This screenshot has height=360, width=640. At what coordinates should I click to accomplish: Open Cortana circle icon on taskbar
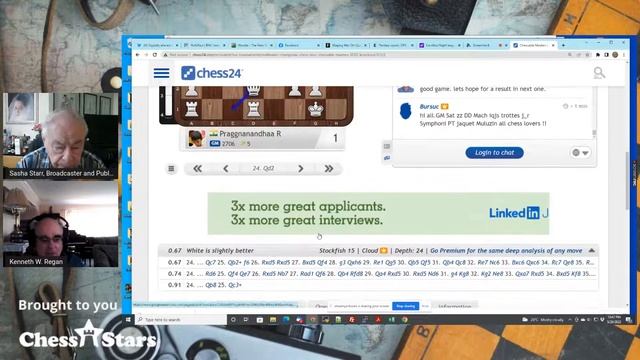233,320
